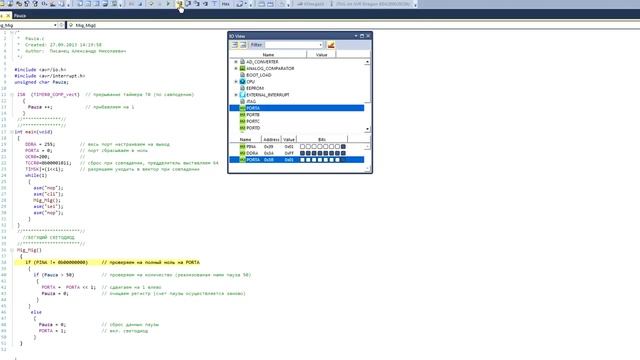The width and height of the screenshot is (640, 360).
Task: Select PORTB in the IO View
Action: tap(253, 115)
